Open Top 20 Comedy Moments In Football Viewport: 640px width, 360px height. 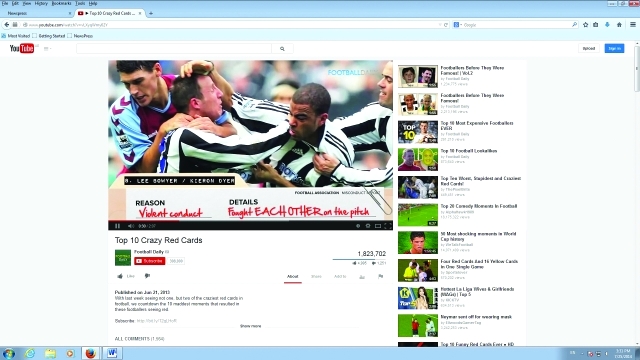pos(479,206)
